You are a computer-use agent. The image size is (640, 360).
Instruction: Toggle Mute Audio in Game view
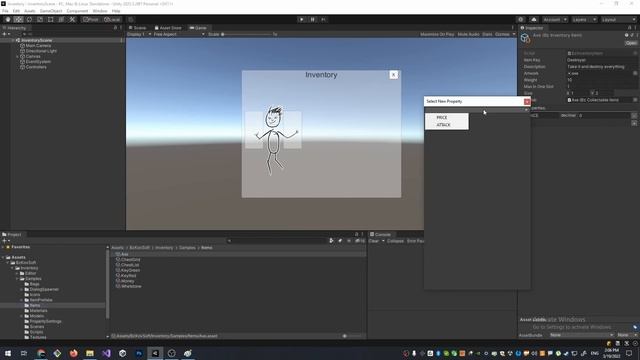pos(468,34)
